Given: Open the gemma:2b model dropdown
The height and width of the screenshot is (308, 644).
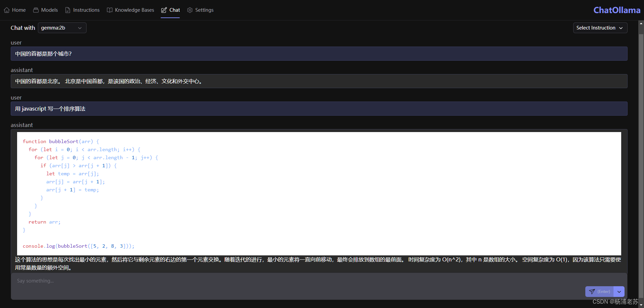Looking at the screenshot, I should [x=62, y=28].
